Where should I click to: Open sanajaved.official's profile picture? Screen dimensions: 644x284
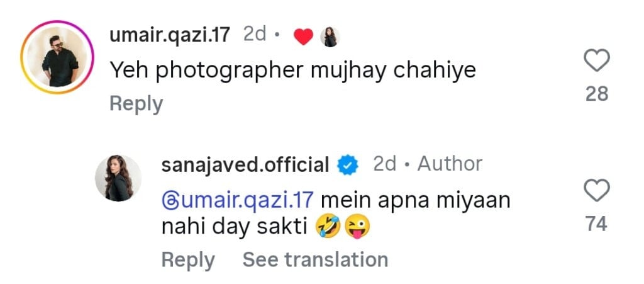(118, 178)
